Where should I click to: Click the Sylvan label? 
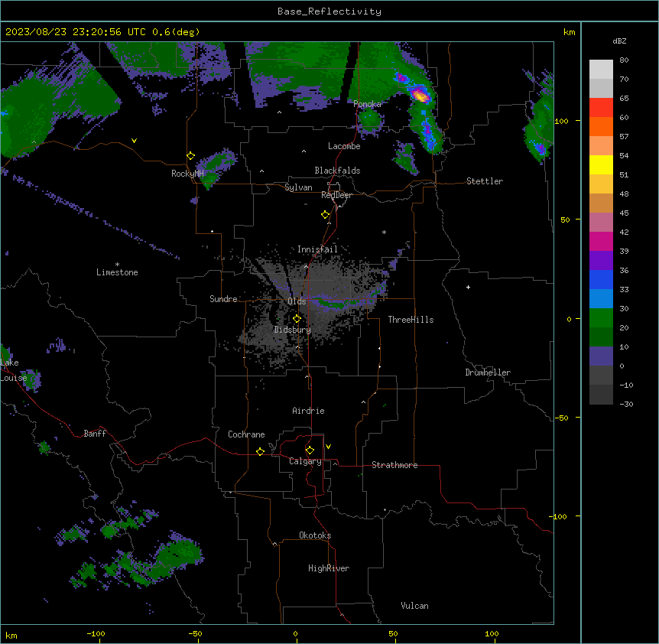pos(298,187)
